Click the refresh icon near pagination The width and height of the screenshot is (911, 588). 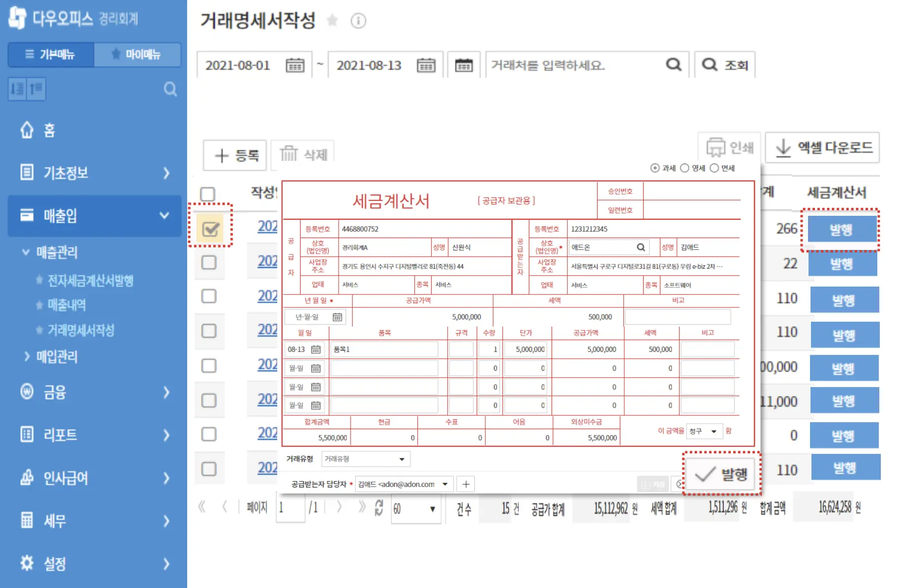click(x=378, y=508)
